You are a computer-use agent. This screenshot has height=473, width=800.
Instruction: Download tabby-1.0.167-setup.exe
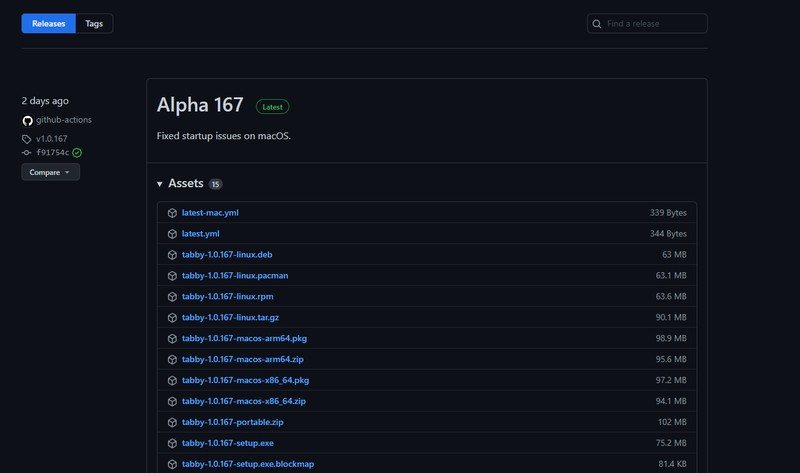tap(228, 443)
